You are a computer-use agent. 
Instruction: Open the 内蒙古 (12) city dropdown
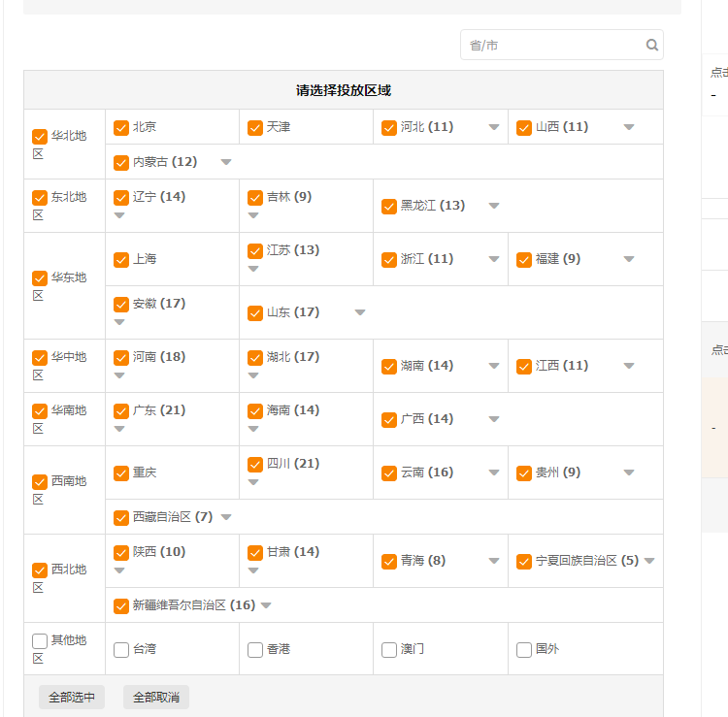(226, 162)
